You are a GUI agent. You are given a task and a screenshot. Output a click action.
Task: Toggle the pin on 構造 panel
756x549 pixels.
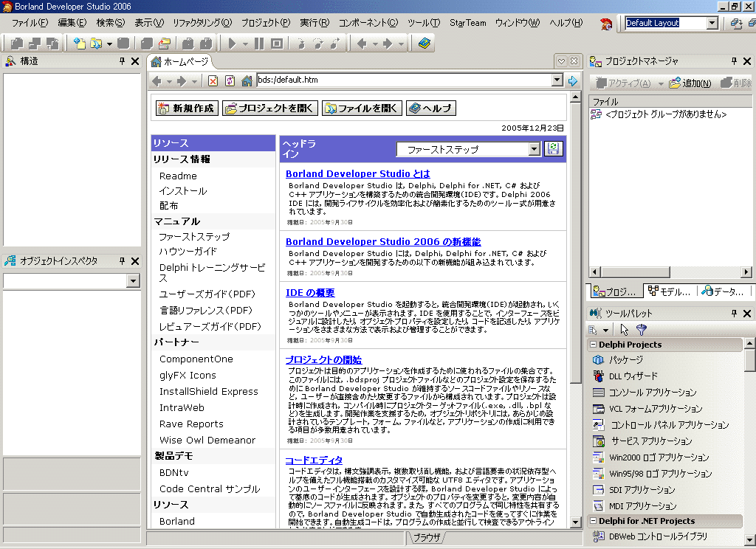pyautogui.click(x=122, y=61)
